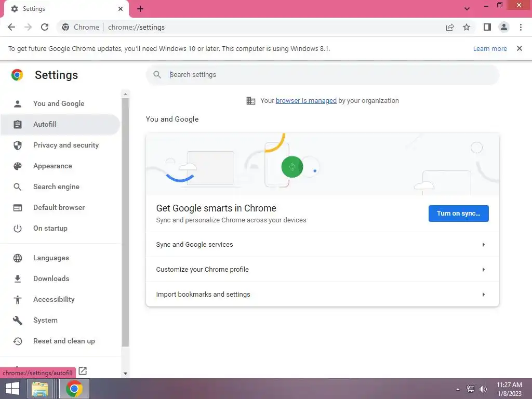The width and height of the screenshot is (532, 399).
Task: Click the download arrow icon beside Downloads
Action: (x=18, y=278)
